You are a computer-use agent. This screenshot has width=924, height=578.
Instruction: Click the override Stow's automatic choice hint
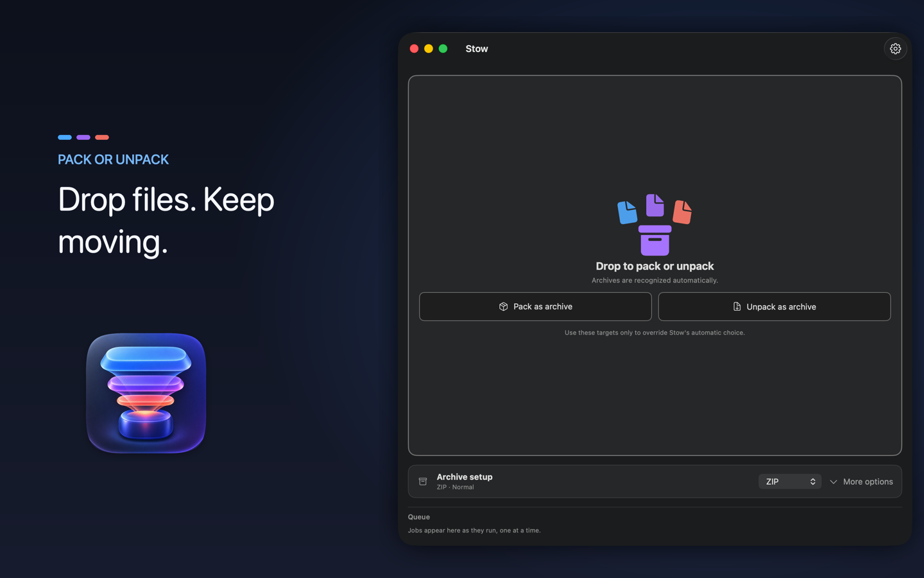654,333
